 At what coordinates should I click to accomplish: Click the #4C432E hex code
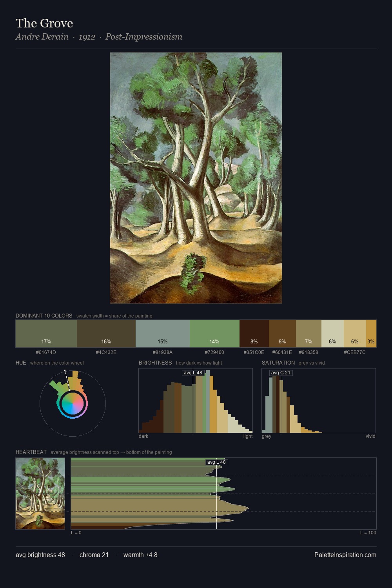[x=106, y=352]
